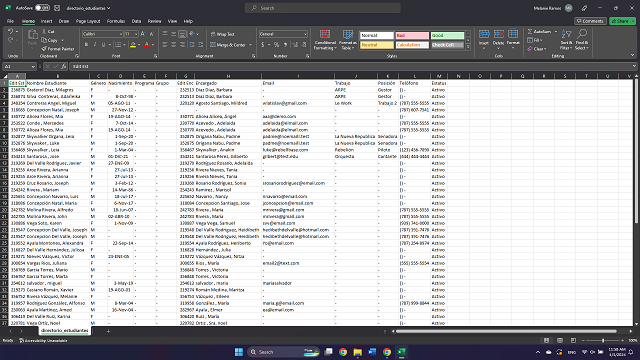Open the font color dropdown arrow

click(153, 45)
